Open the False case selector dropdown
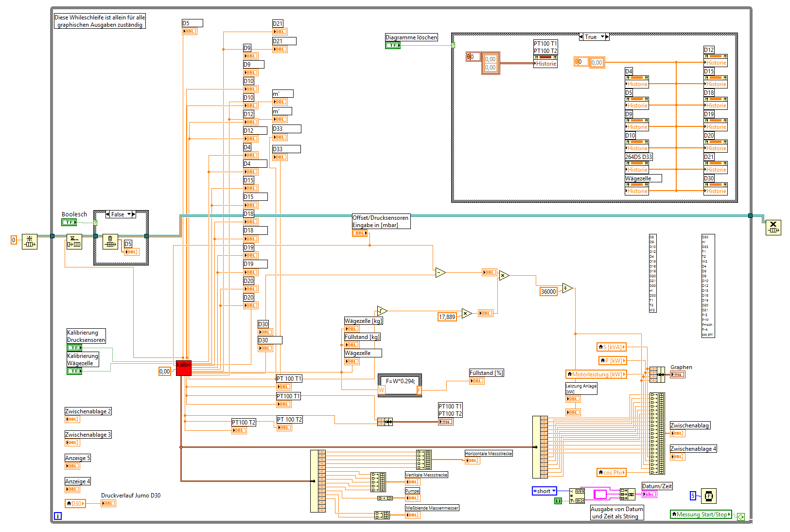Image resolution: width=790 pixels, height=532 pixels. [129, 214]
